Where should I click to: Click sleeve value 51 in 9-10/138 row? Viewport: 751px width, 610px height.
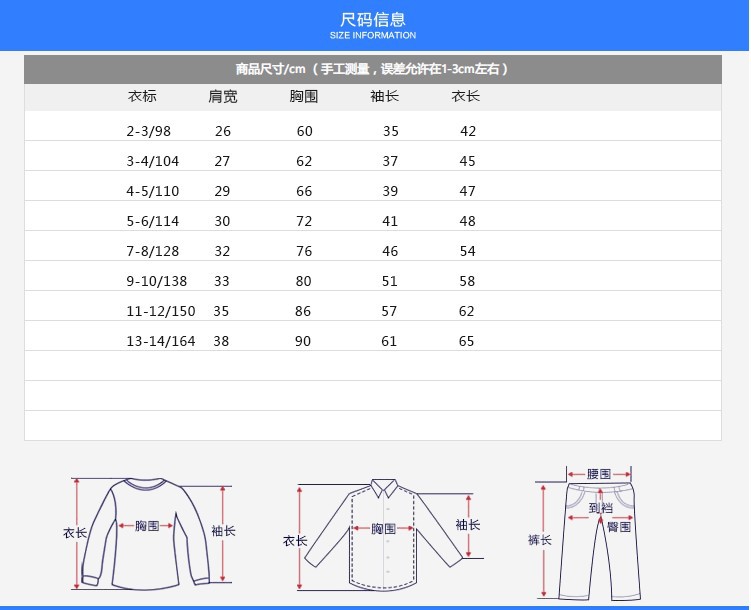[x=390, y=281]
